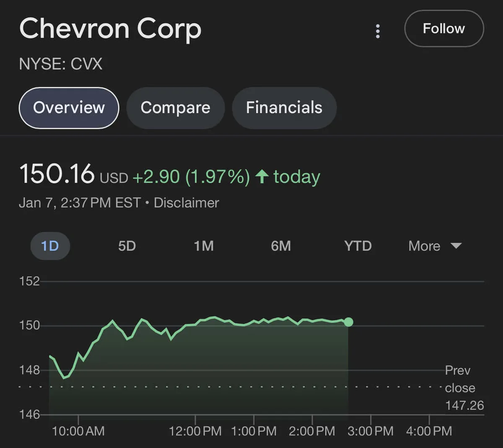The height and width of the screenshot is (448, 503).
Task: Switch to the Overview tab
Action: [69, 108]
